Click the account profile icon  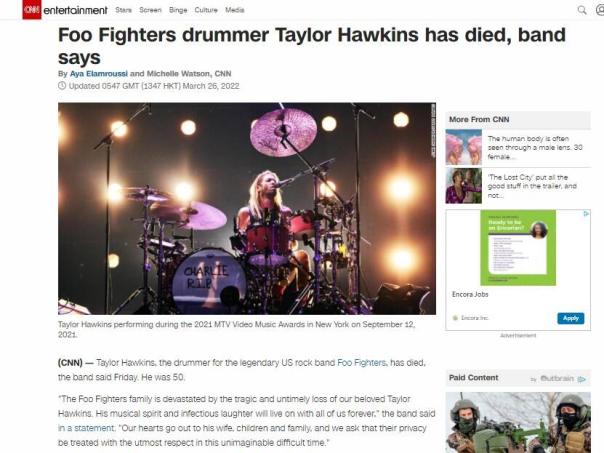(x=600, y=10)
